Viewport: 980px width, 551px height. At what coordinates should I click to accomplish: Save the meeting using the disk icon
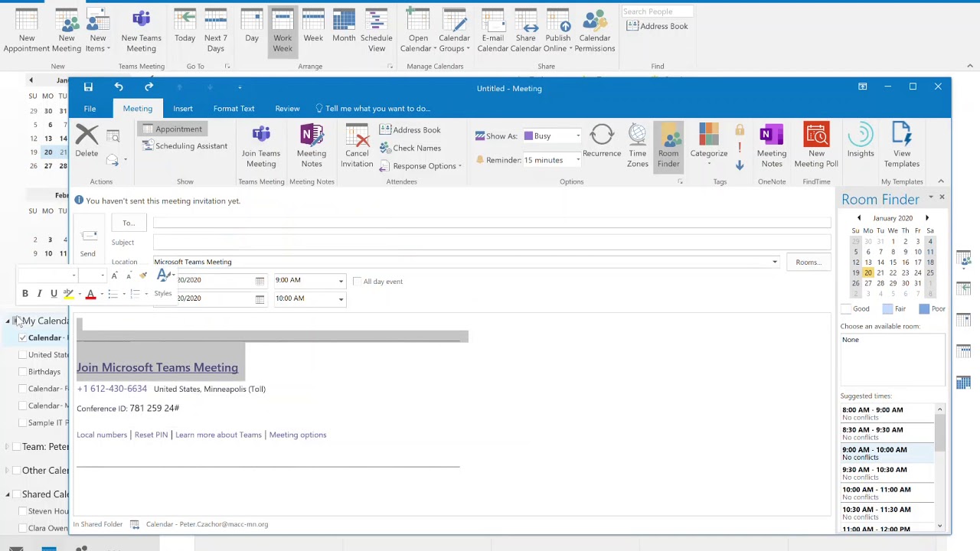88,87
